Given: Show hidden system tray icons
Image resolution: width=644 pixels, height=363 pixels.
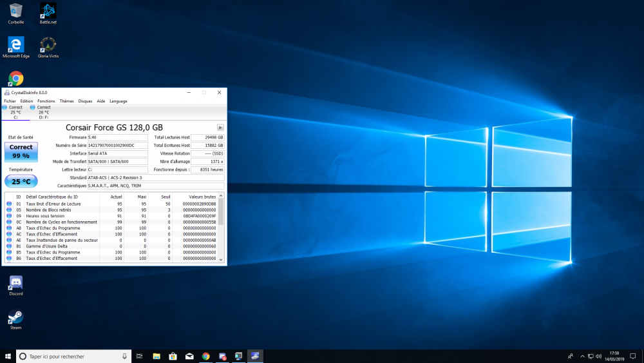Looking at the screenshot, I should (582, 356).
